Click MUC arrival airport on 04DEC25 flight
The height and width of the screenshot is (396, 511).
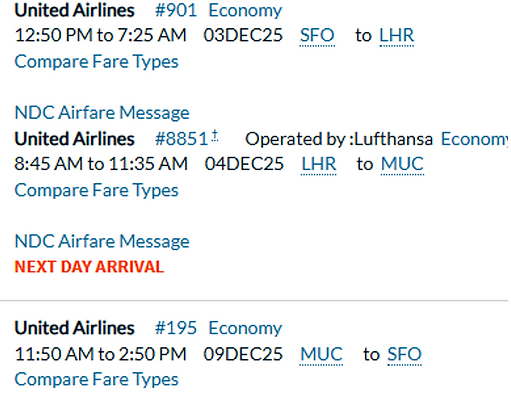[x=402, y=164]
